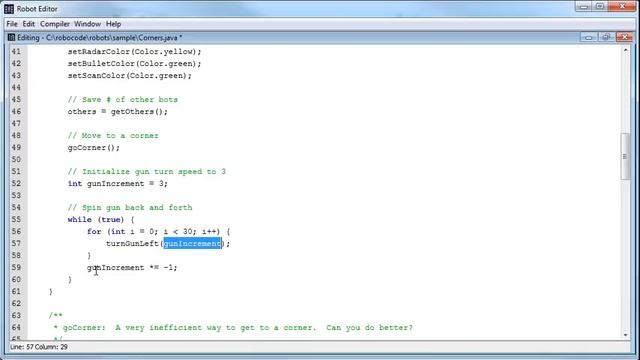Click 'while (true) {' on line 55
640x360 pixels.
click(101, 220)
